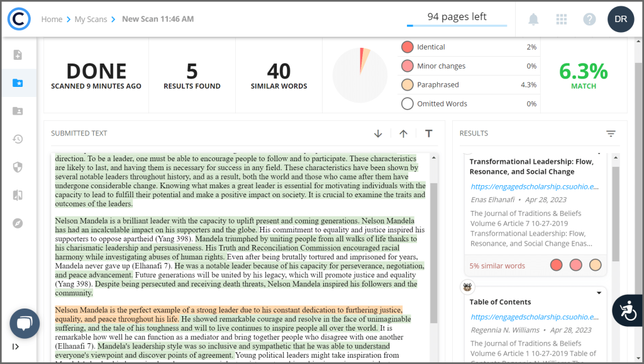This screenshot has height=364, width=644.
Task: Click the orange highlighted Nelson Mandela sentence
Action: pyautogui.click(x=228, y=314)
